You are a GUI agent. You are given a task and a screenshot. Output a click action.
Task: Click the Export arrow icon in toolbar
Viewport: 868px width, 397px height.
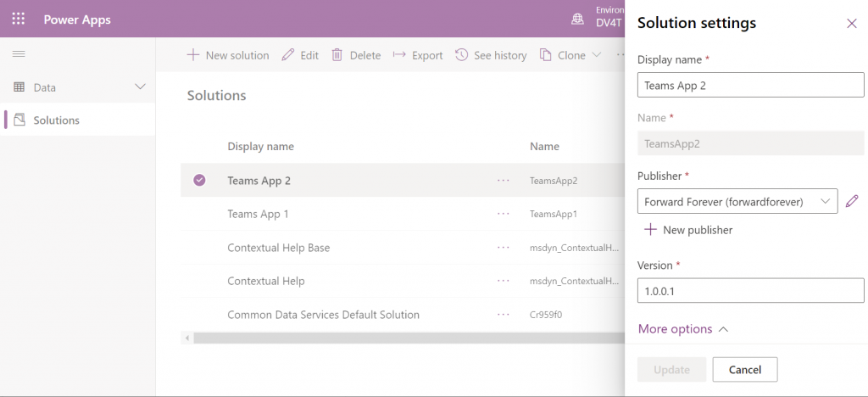[399, 54]
